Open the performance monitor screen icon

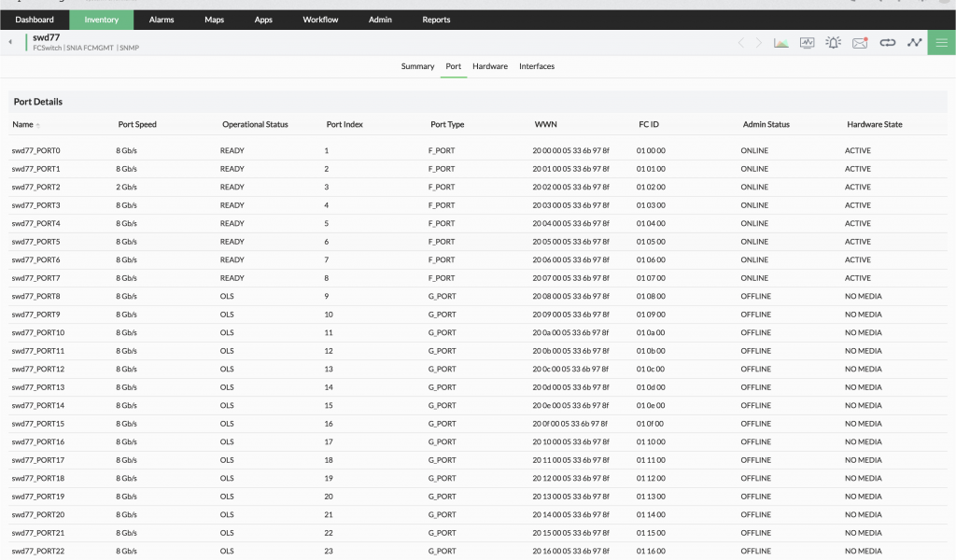click(x=808, y=43)
